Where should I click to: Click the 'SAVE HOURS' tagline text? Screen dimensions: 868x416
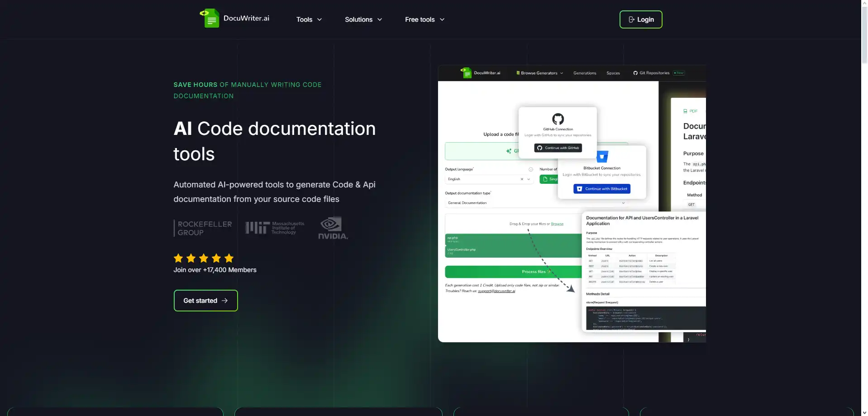[x=196, y=85]
